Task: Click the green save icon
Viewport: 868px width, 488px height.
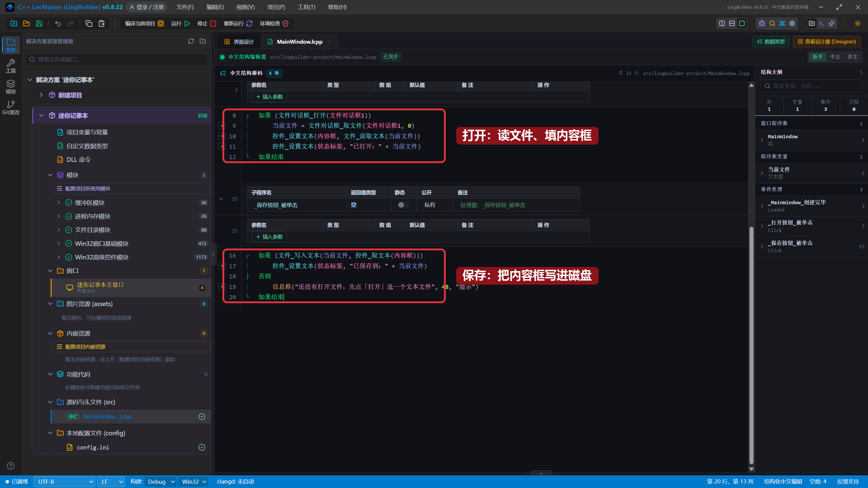Action: coord(39,23)
